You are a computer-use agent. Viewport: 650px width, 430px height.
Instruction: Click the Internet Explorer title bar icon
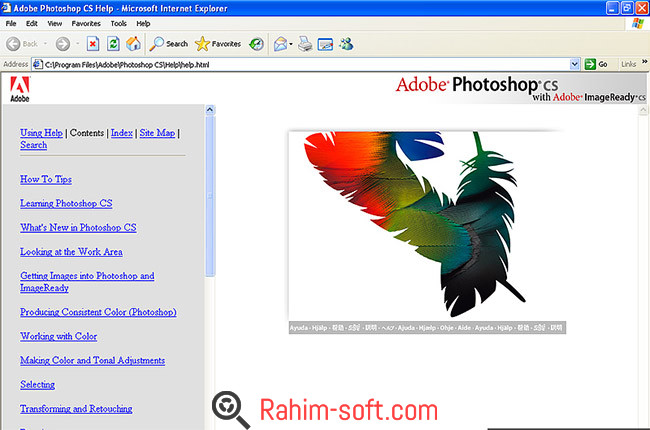[6, 7]
